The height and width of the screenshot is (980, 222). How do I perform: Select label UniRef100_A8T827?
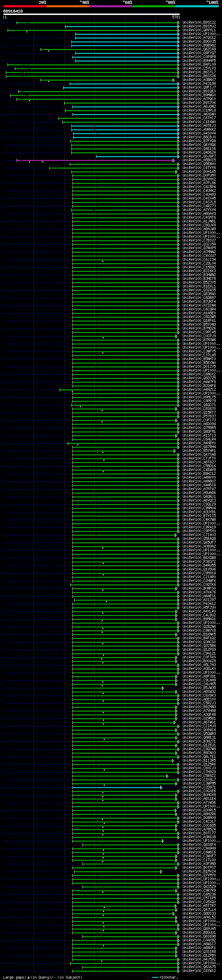pos(199,462)
